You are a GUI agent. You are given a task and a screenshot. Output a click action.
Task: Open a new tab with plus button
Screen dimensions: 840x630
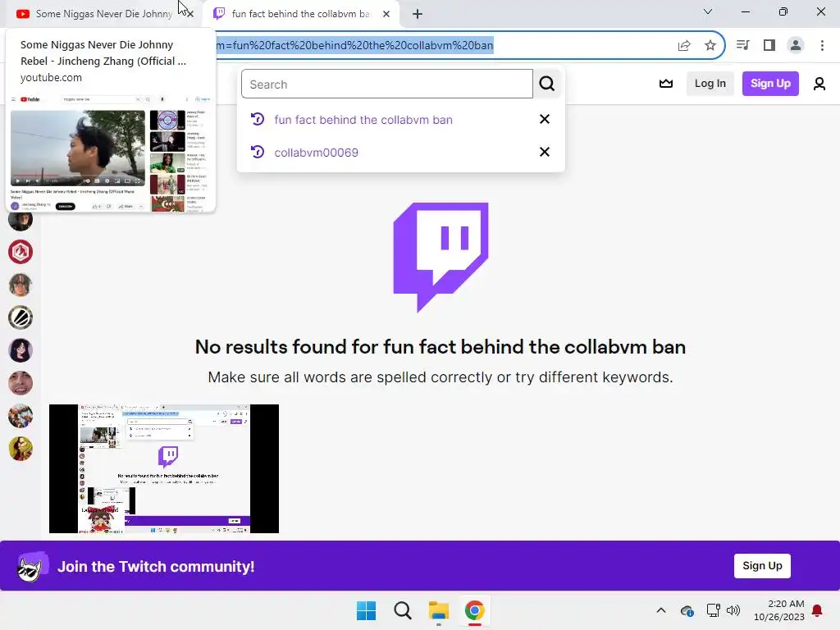tap(418, 14)
